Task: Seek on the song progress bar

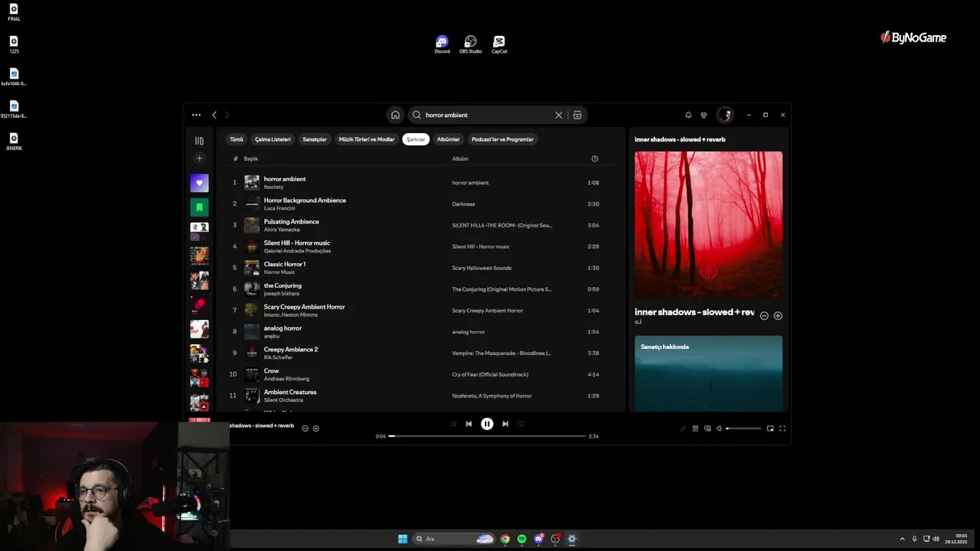Action: (487, 436)
